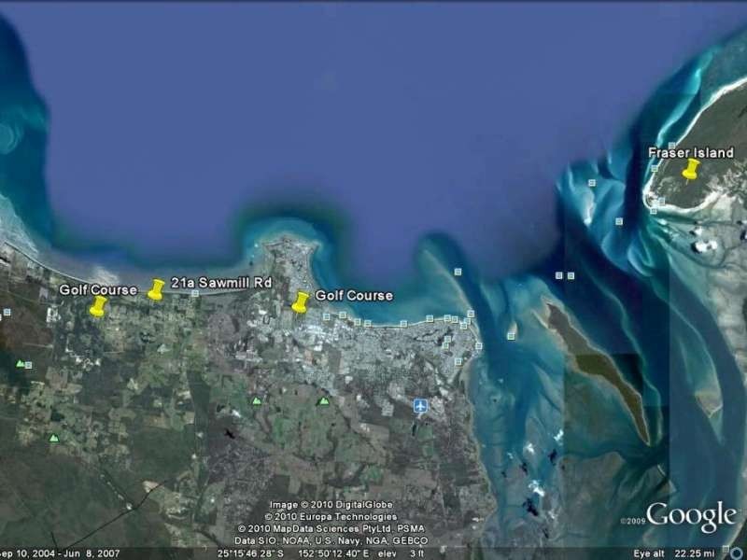Click the yellow pushpin for 21a Sawmill Rd
Screen dimensions: 747x560
156,290
